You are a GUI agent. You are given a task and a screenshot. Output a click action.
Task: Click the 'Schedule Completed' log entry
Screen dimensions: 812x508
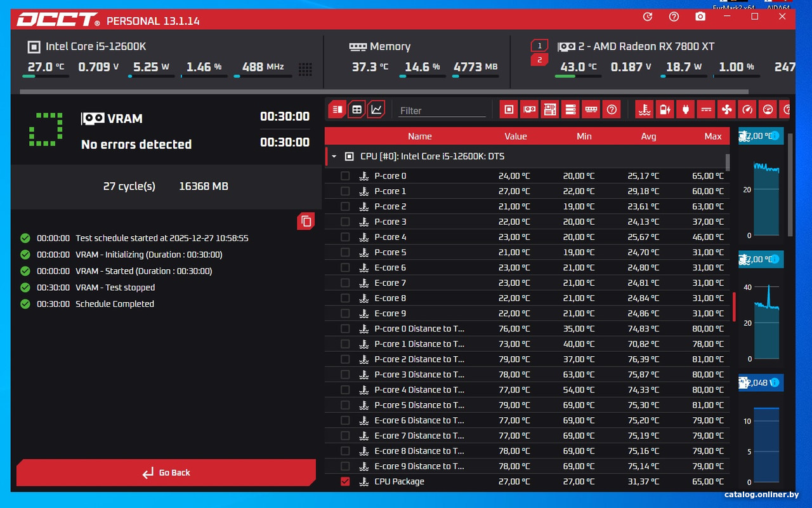click(x=115, y=304)
